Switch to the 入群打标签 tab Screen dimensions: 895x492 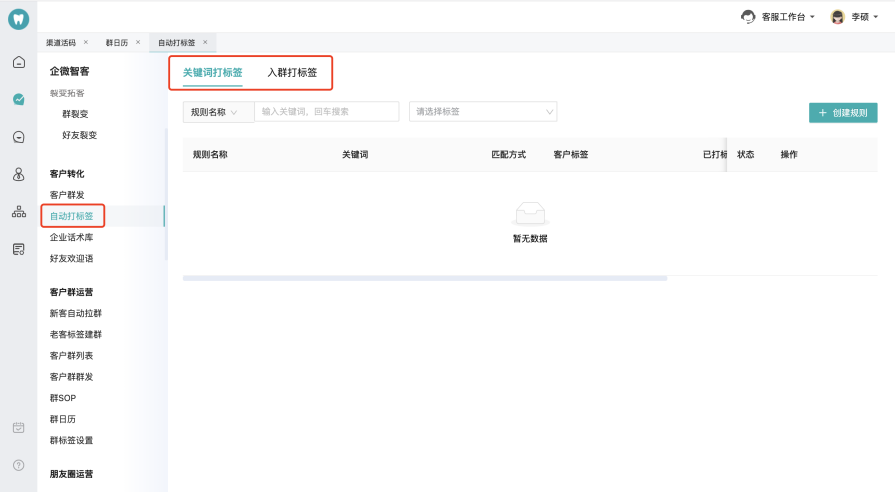click(x=292, y=73)
